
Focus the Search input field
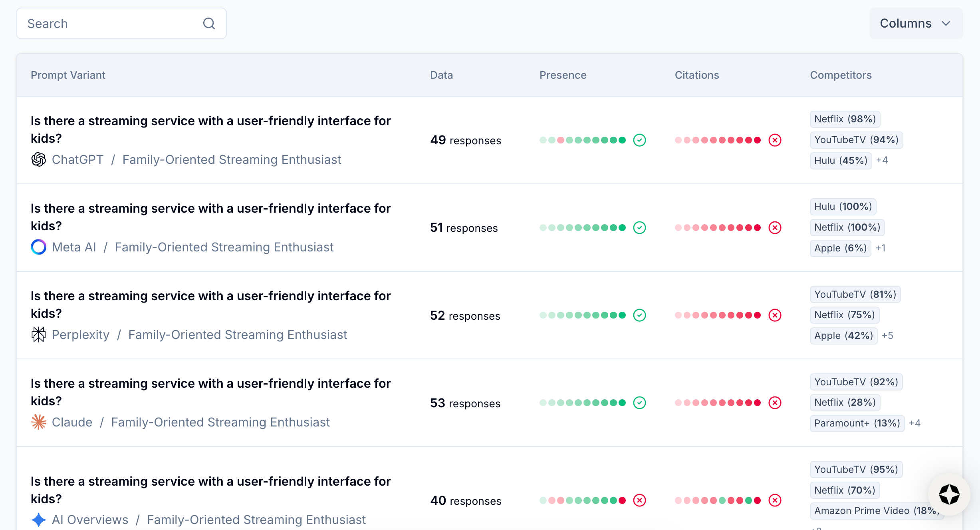[x=112, y=24]
